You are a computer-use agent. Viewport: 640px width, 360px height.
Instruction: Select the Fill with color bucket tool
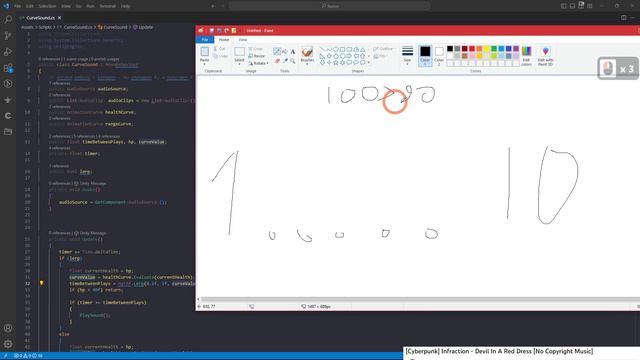click(285, 51)
